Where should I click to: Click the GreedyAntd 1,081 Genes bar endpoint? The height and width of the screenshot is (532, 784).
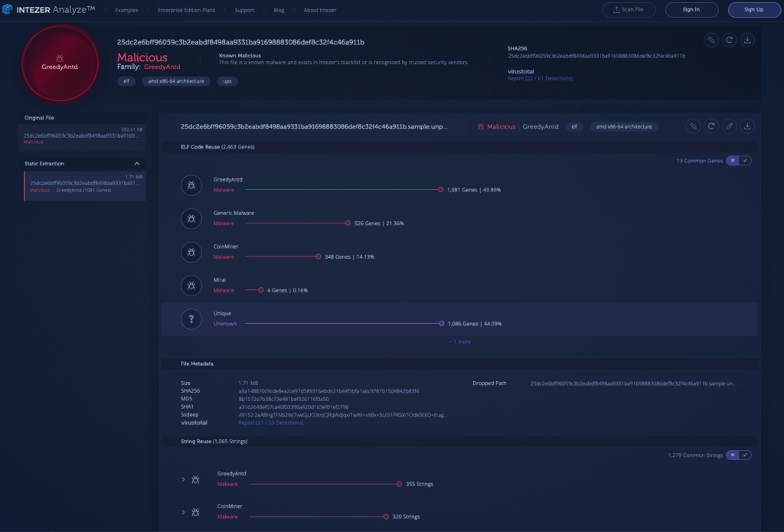pyautogui.click(x=440, y=189)
